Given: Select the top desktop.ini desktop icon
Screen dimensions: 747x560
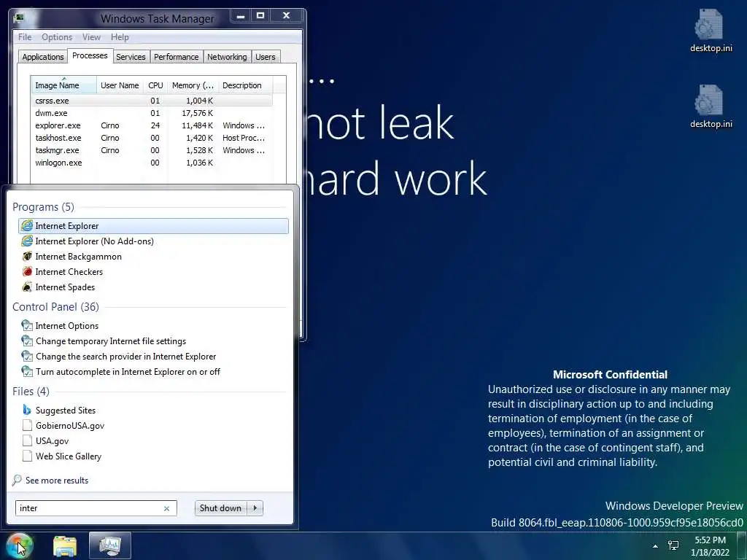Looking at the screenshot, I should coord(711,31).
